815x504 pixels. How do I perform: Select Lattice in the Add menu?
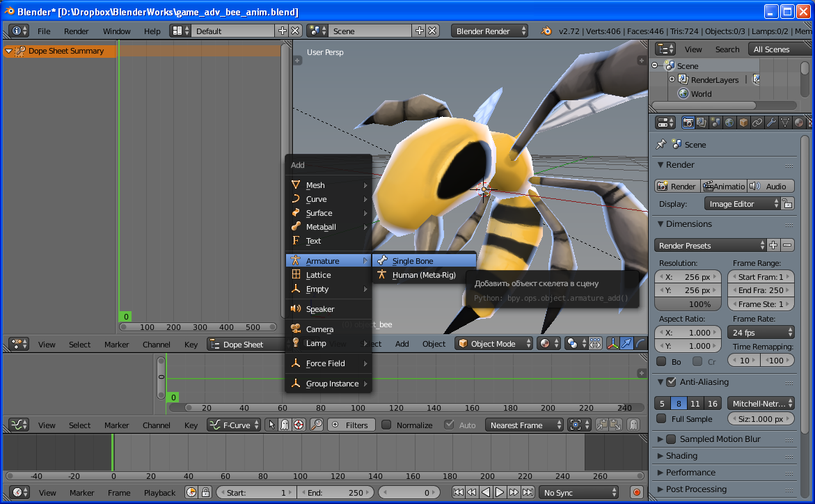pyautogui.click(x=329, y=275)
